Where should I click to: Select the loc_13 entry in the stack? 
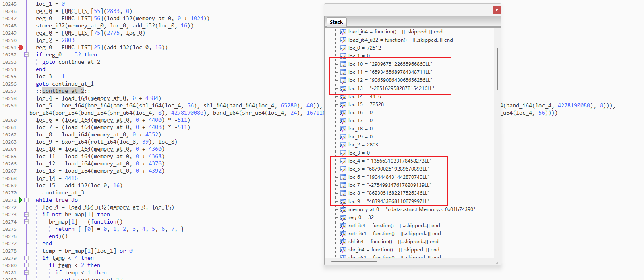point(391,88)
